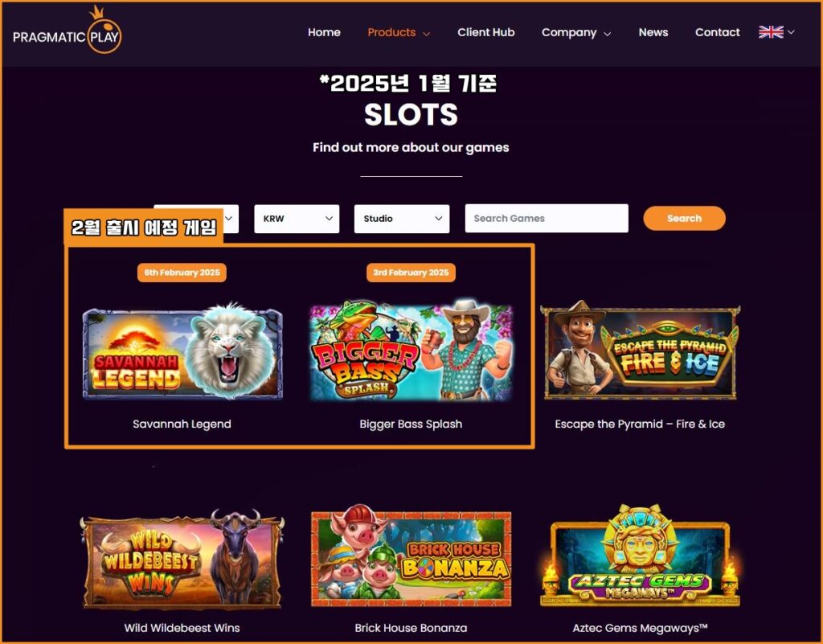
Task: Open the Aztec Gems Megaways thumbnail
Action: tap(640, 556)
